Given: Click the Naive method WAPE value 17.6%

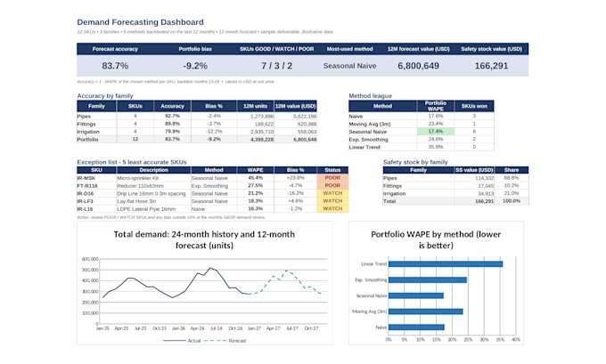Looking at the screenshot, I should coord(436,116).
